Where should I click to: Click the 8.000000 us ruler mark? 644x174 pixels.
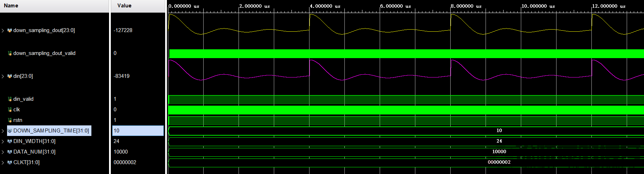(x=466, y=6)
